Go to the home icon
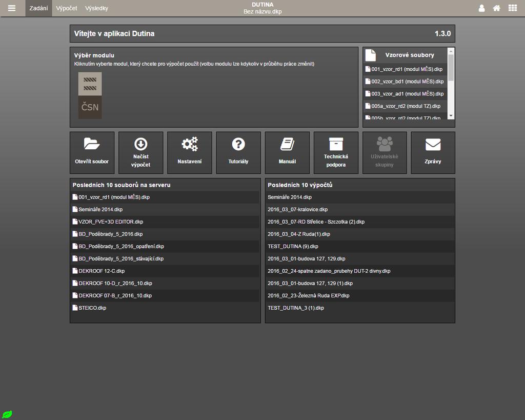 (496, 8)
